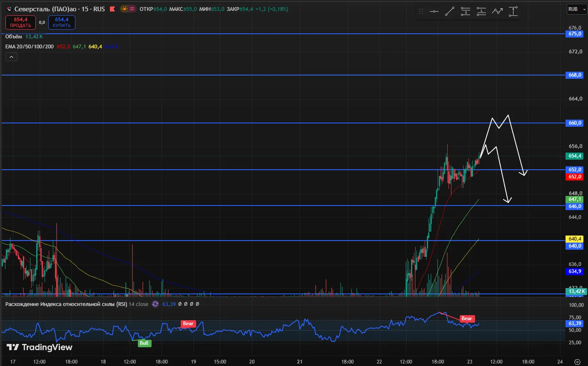
Task: Click date 17 on the time axis
Action: 13,362
